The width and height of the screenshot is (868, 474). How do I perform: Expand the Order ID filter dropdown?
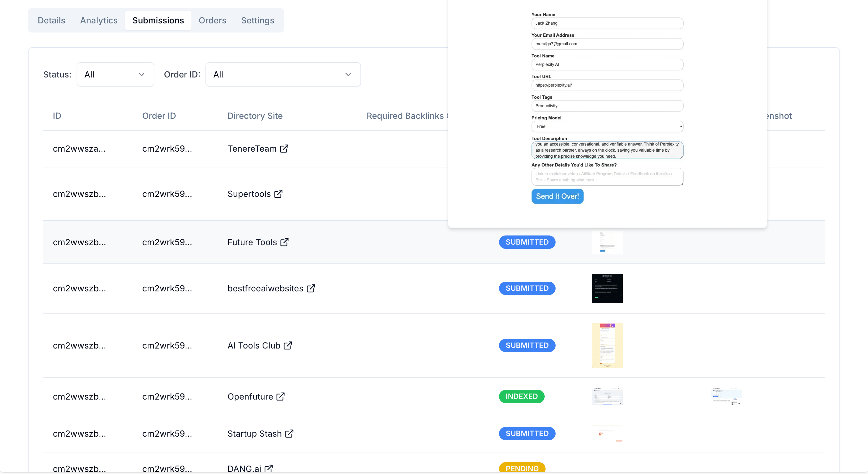(x=283, y=74)
